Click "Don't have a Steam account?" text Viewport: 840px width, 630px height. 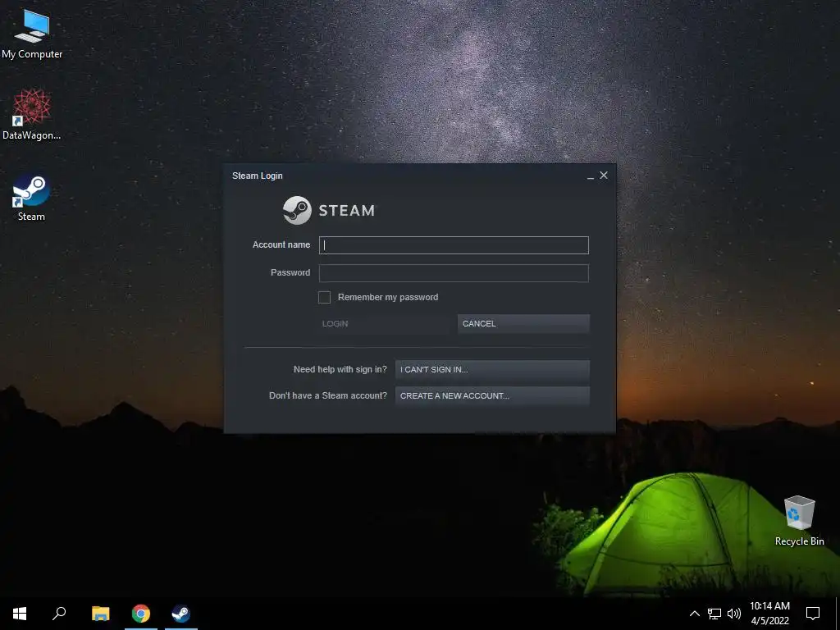tap(328, 396)
